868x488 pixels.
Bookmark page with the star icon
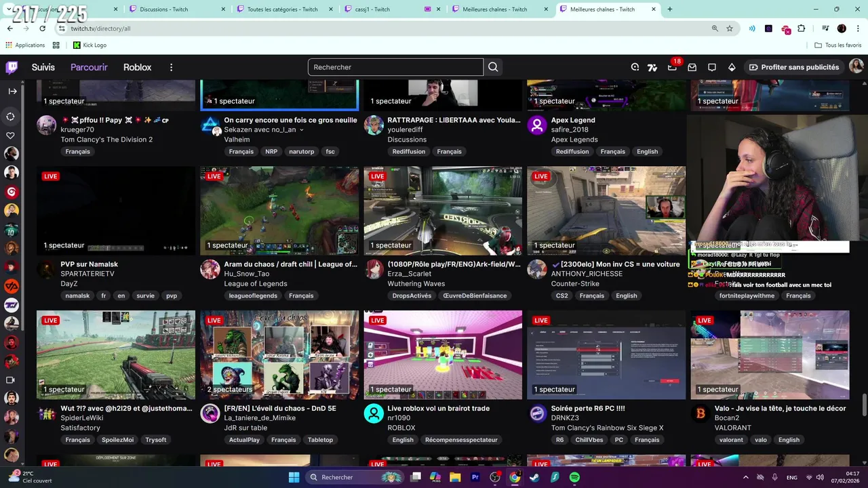tap(730, 28)
